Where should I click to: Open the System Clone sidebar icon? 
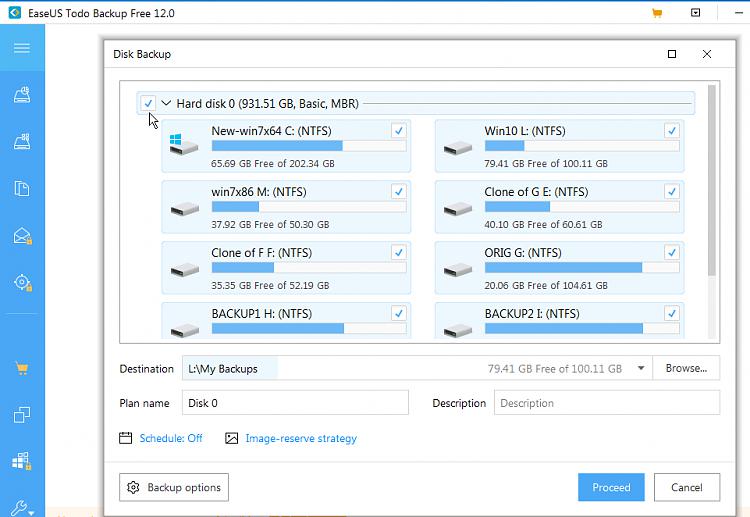[22, 461]
